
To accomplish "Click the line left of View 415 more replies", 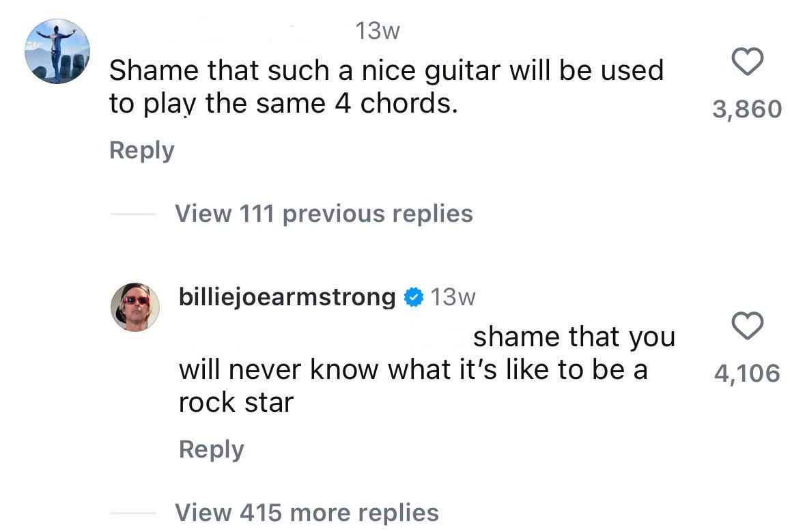I will pos(134,513).
